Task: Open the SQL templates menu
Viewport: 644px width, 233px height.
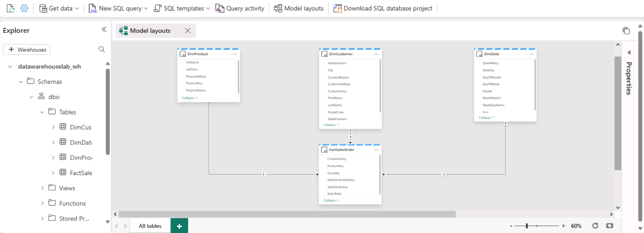Action: (181, 8)
